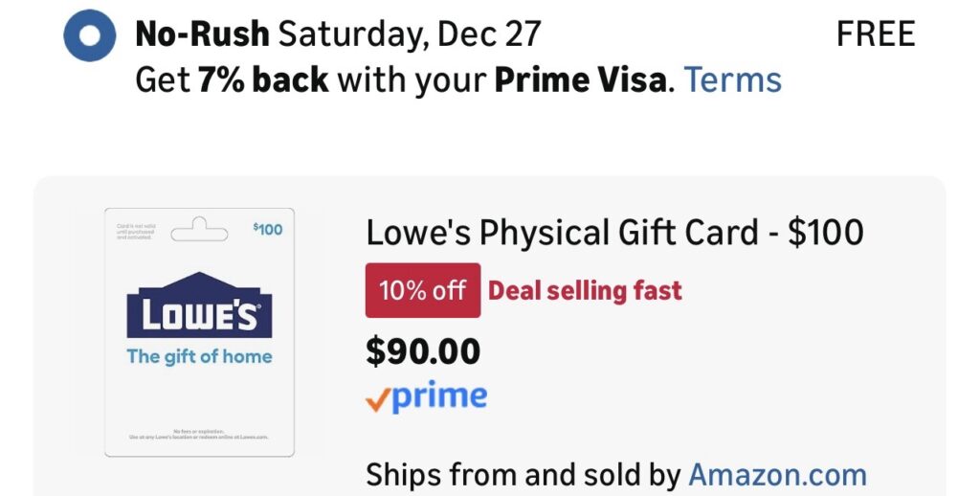Click the FREE shipping cost label
This screenshot has width=980, height=496.
coord(876,34)
